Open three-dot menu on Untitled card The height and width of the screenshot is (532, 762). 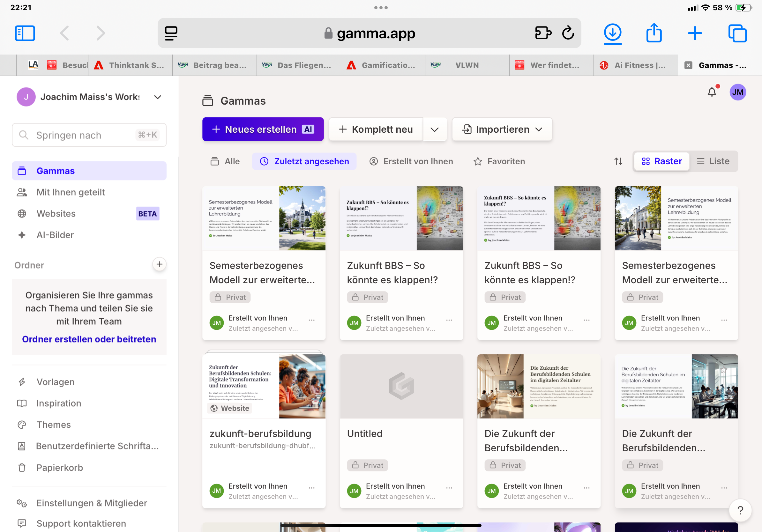449,488
